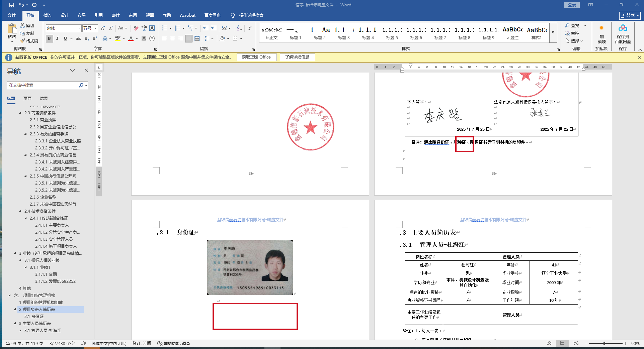Screen dimensions: 644x349
Task: Switch to Read Mode view in status bar
Action: coord(549,343)
